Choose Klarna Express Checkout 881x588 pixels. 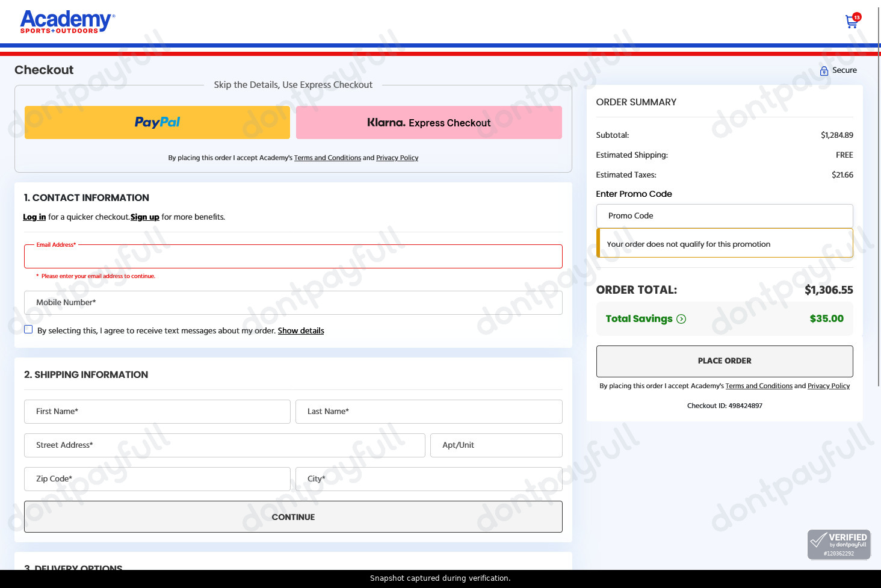click(x=429, y=122)
